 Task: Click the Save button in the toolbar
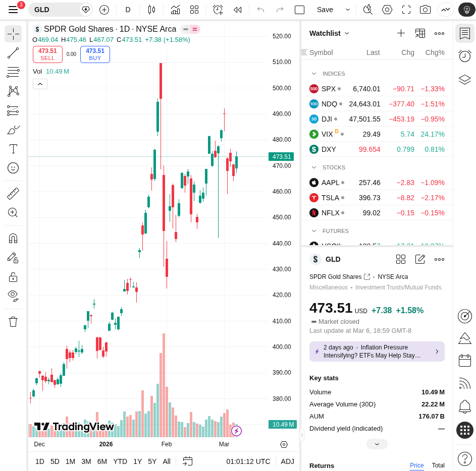click(x=325, y=10)
